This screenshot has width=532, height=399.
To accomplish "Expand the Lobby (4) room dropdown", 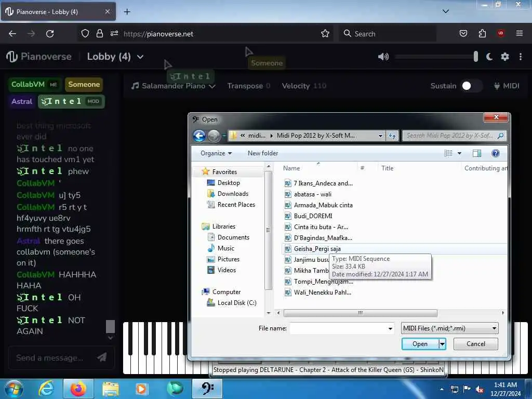I will tap(140, 57).
